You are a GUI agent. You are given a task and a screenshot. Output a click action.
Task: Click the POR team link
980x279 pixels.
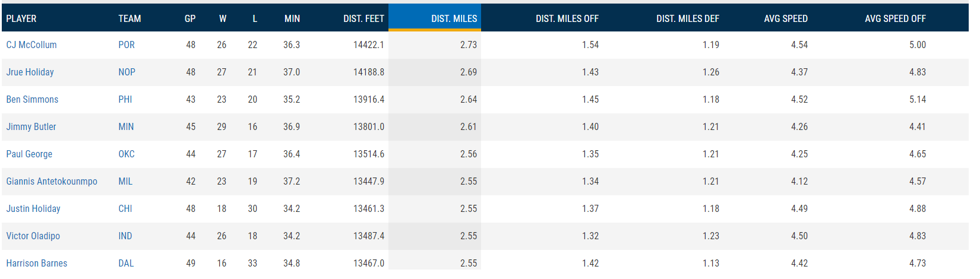[x=127, y=45]
